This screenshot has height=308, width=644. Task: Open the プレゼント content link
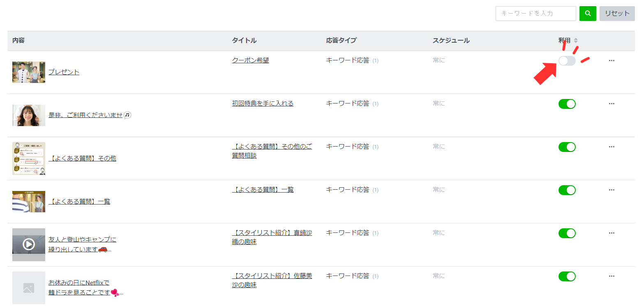64,72
